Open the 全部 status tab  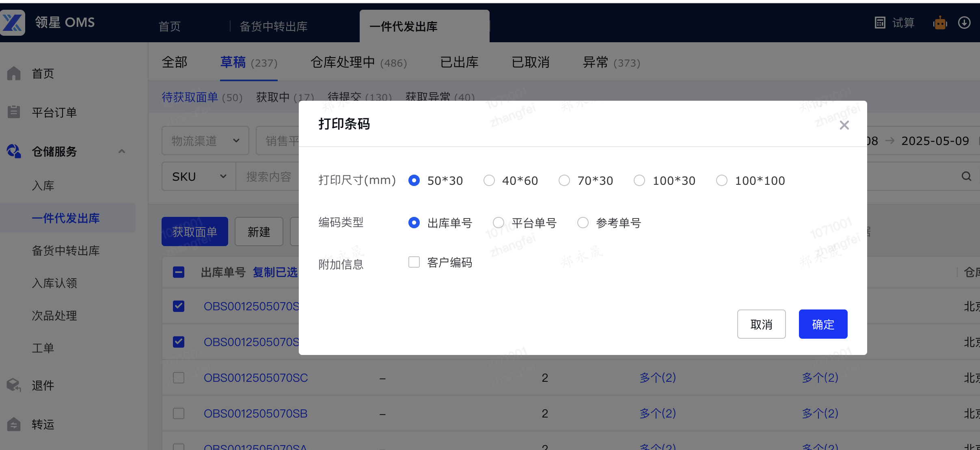pos(175,62)
